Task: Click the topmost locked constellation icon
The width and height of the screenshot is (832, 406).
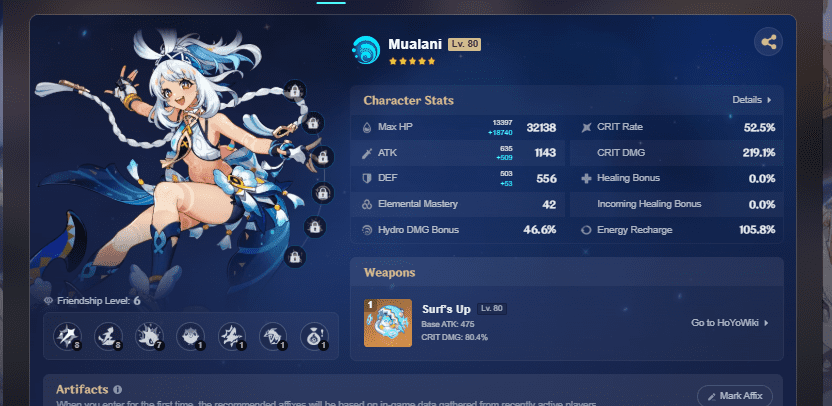Action: [x=294, y=90]
